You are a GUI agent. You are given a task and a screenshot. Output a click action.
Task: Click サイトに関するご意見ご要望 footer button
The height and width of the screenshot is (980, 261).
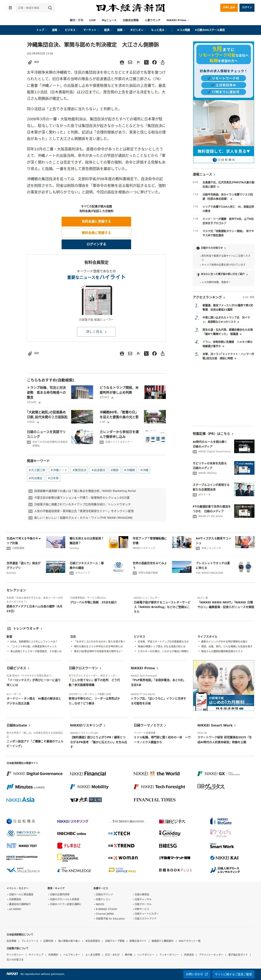coord(233,974)
